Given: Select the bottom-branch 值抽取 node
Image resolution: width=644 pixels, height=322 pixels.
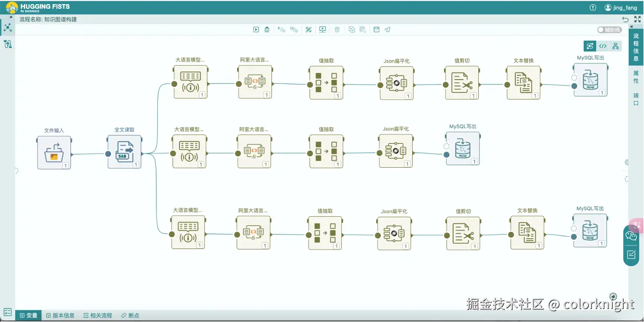Looking at the screenshot, I should pos(325,233).
